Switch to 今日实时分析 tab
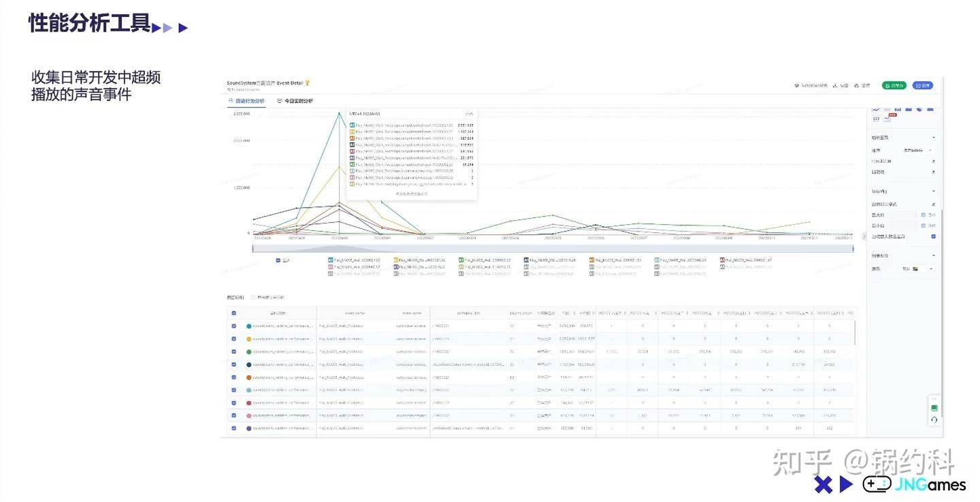This screenshot has width=980, height=502. (x=295, y=101)
